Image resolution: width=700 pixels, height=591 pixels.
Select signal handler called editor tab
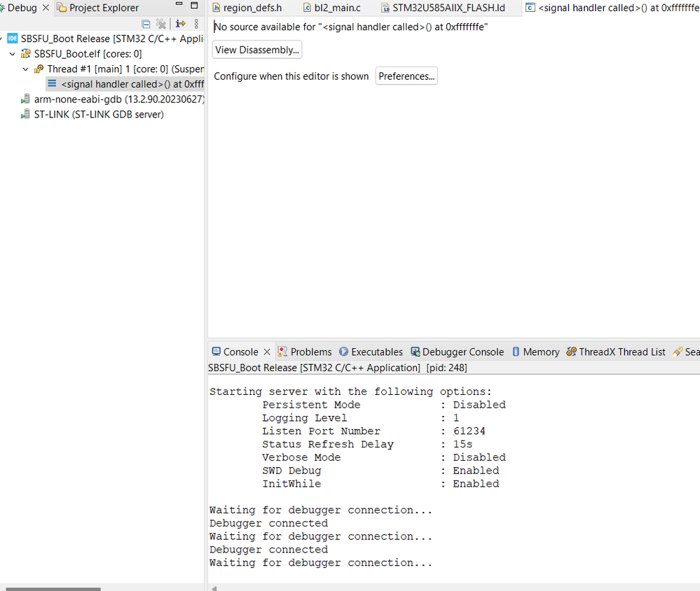tap(612, 8)
